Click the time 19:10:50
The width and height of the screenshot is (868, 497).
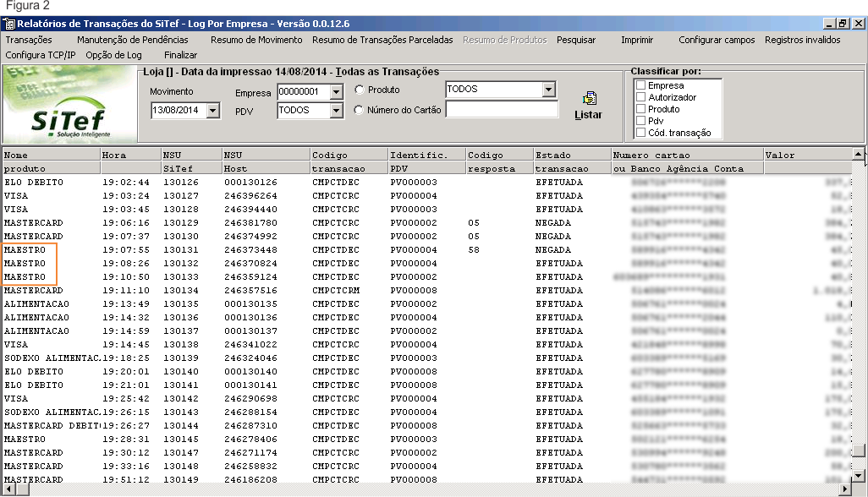[126, 277]
